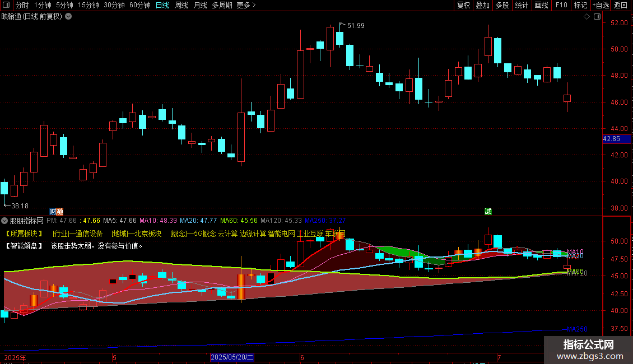Viewport: 633px width, 364px height.
Task: Click the MA250: 37.27 value
Action: click(x=325, y=221)
